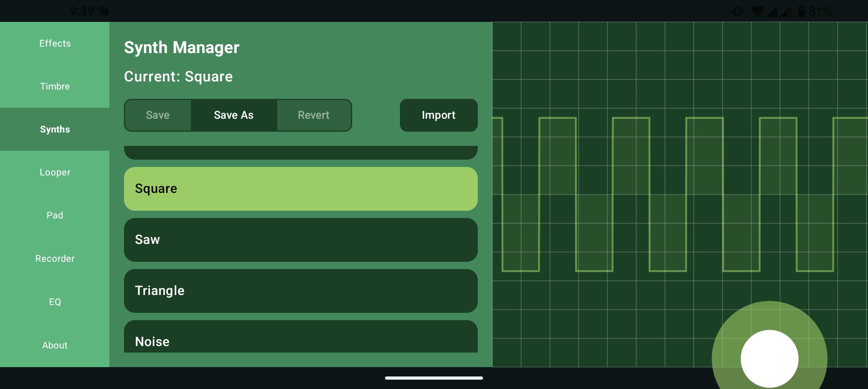Switch to the Timbre tab
Screen dimensions: 868x389
[55, 86]
